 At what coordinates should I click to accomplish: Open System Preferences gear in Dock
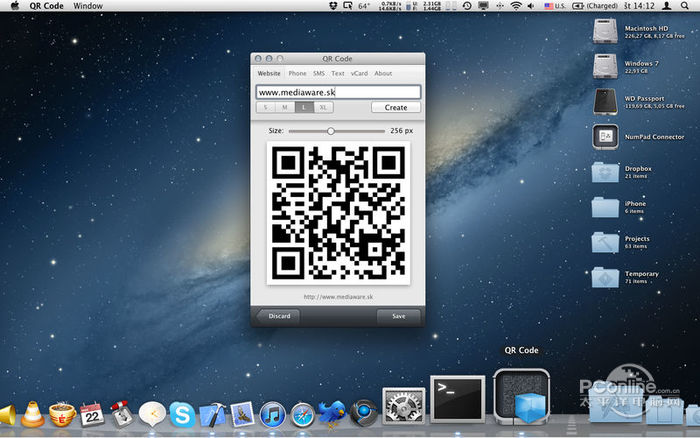(403, 407)
